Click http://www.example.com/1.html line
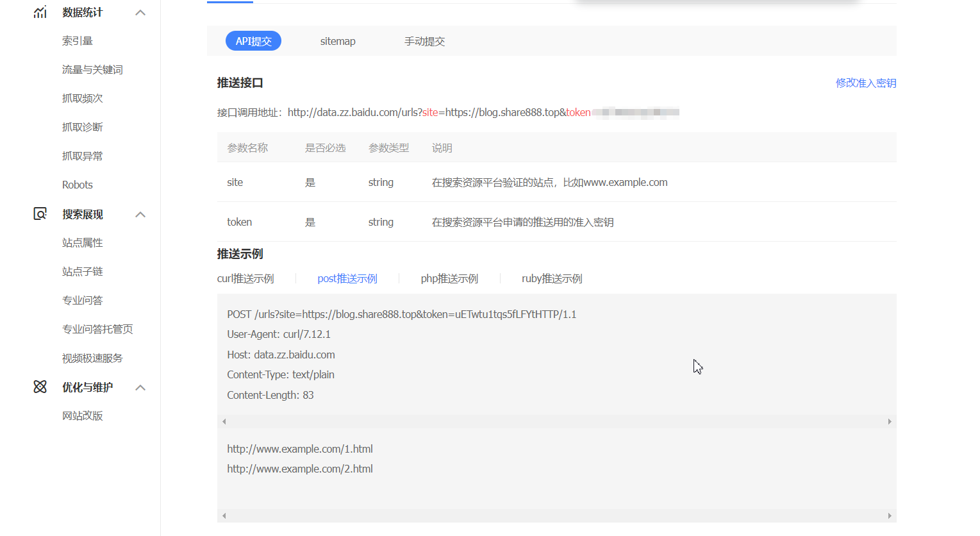Viewport: 980px width, 536px height. [x=300, y=449]
